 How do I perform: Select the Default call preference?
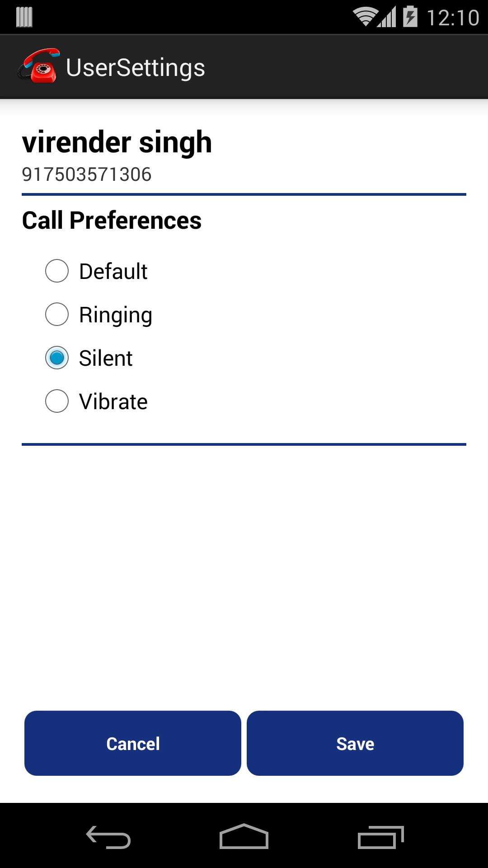pos(57,271)
